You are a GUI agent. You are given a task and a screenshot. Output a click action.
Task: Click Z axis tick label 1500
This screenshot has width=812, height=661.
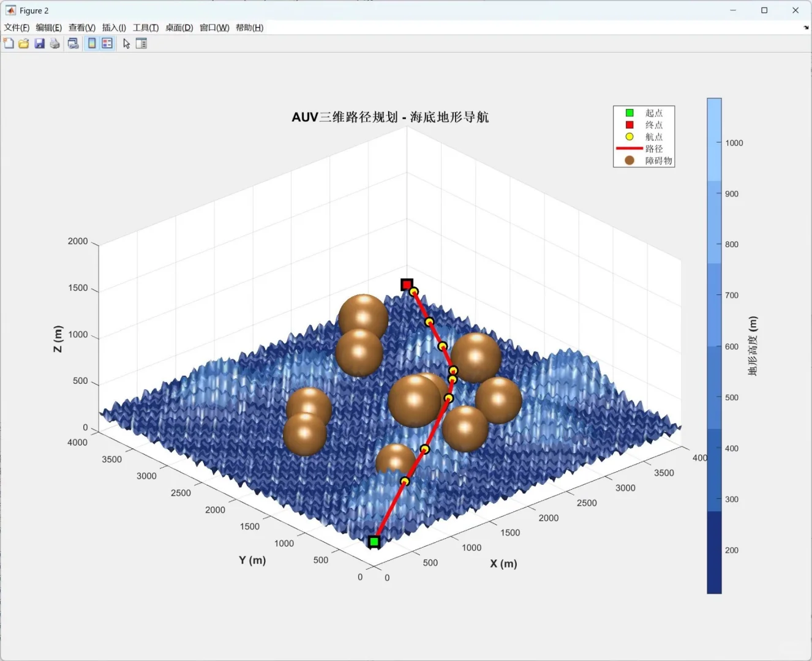78,288
